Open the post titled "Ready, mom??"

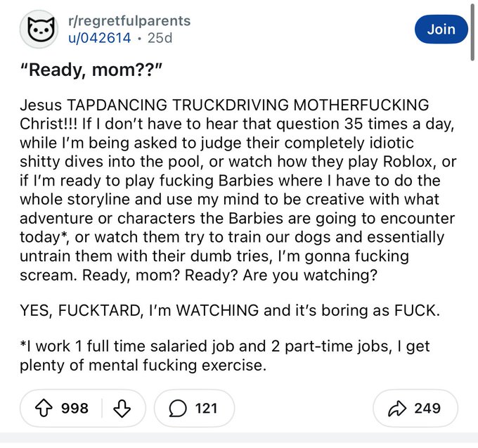93,72
